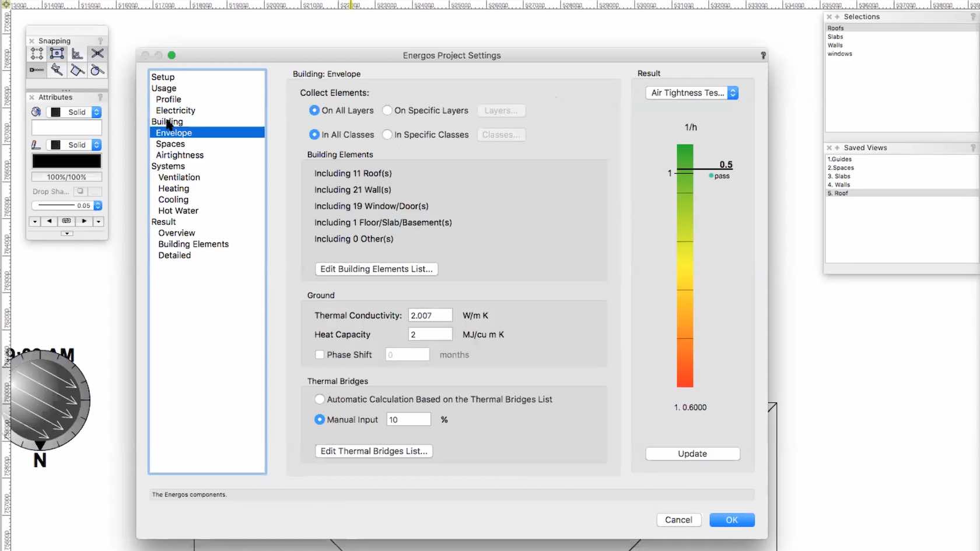
Task: Toggle Smart Edge snapping icon
Action: pyautogui.click(x=77, y=70)
